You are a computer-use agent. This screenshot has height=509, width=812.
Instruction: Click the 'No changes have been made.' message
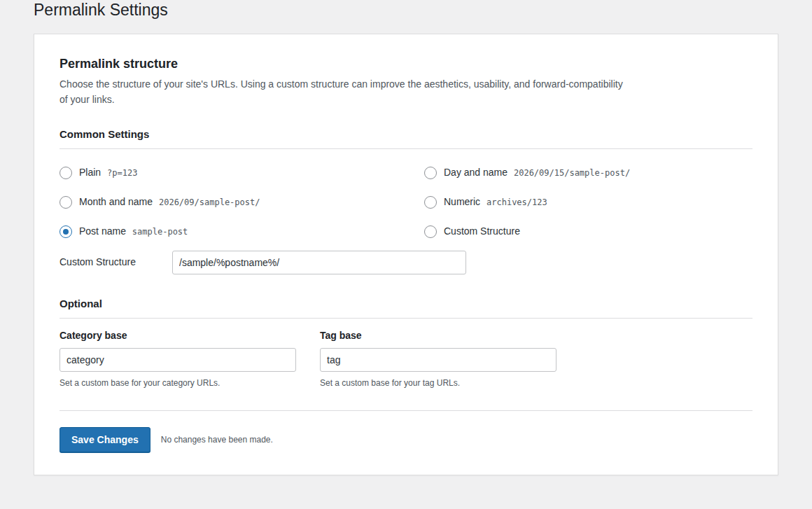coord(216,440)
